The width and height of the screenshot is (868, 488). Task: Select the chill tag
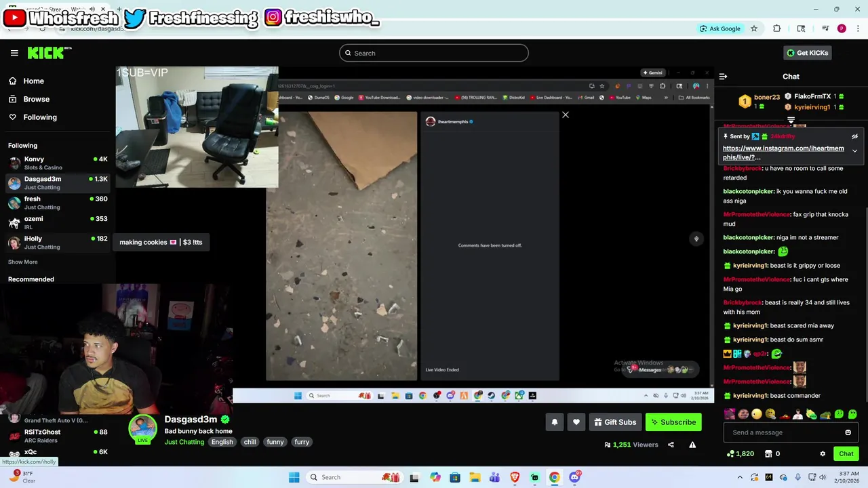250,442
